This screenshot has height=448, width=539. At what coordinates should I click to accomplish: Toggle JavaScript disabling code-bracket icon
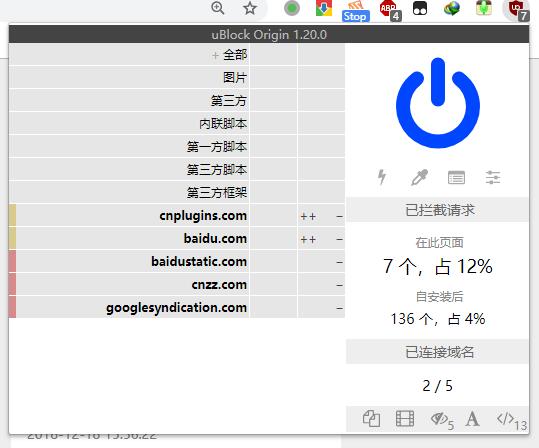[x=512, y=420]
